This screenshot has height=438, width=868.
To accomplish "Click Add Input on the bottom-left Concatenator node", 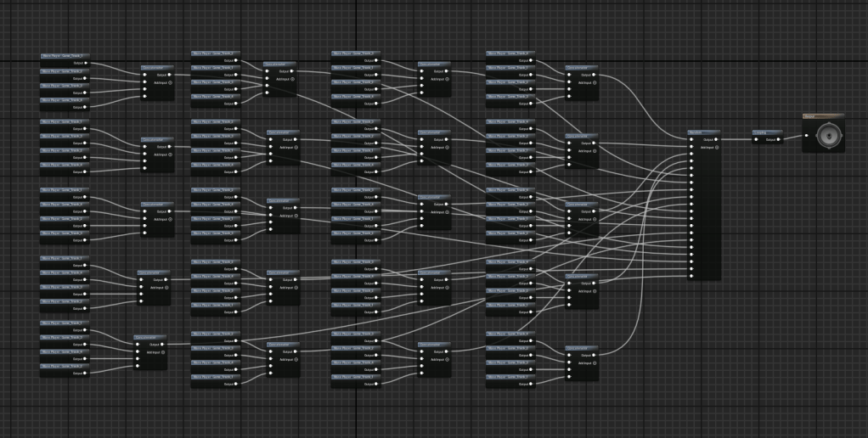I will point(162,352).
